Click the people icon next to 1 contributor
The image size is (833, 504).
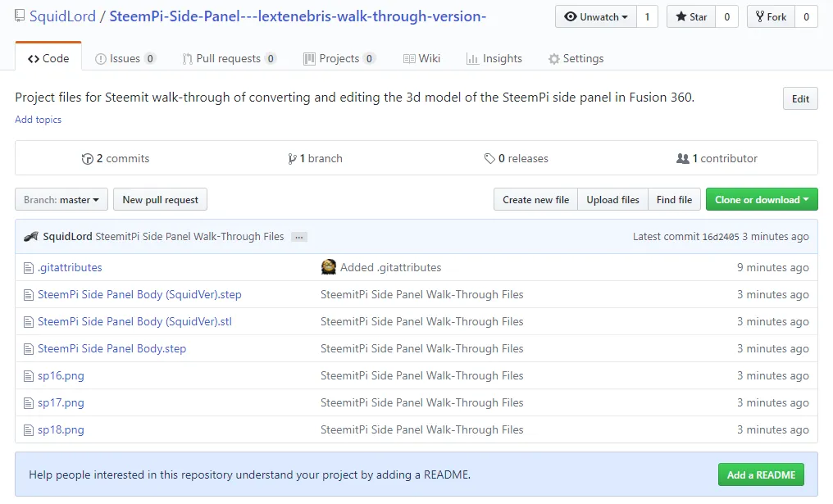coord(683,158)
